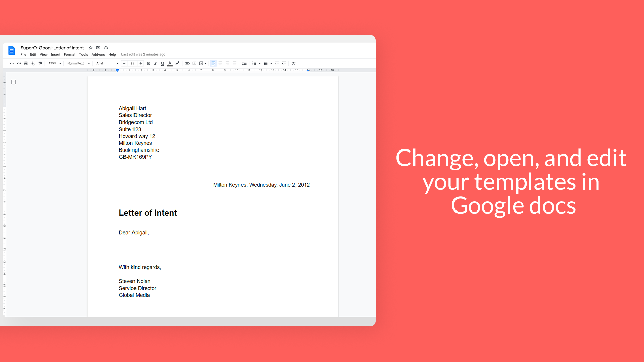The height and width of the screenshot is (362, 644).
Task: Click the undo icon
Action: [x=11, y=64]
